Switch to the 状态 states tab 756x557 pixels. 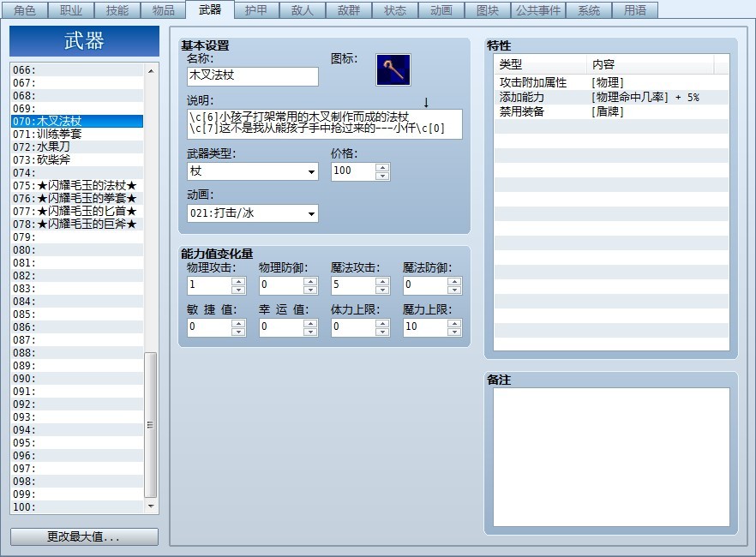click(x=395, y=10)
